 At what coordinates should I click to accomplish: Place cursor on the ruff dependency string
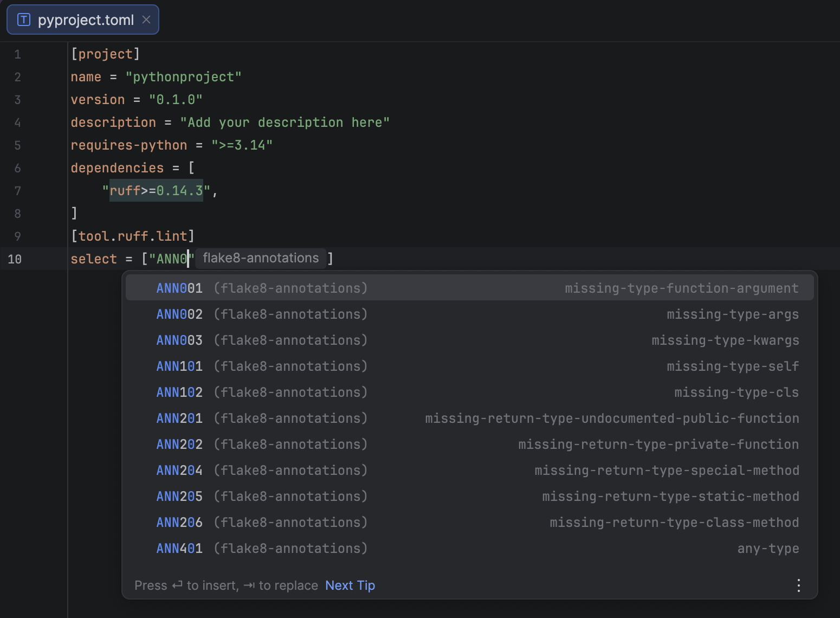[156, 191]
